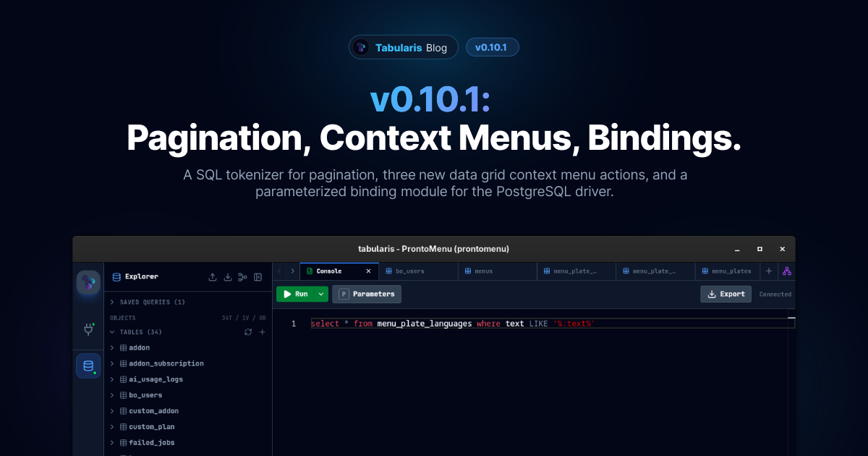Click the Objects section label

pyautogui.click(x=123, y=318)
